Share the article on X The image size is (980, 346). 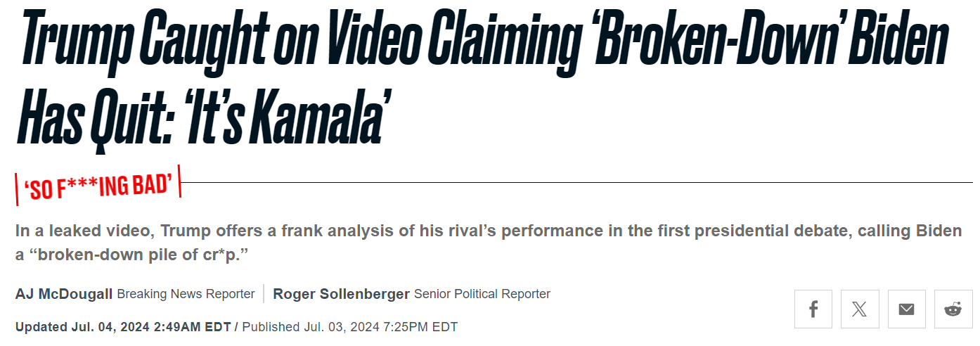[x=860, y=309]
